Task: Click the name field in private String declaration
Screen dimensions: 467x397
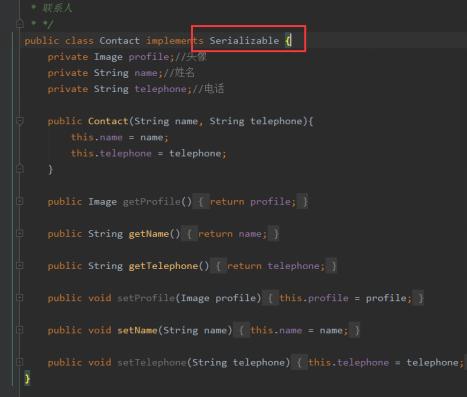Action: pos(146,73)
